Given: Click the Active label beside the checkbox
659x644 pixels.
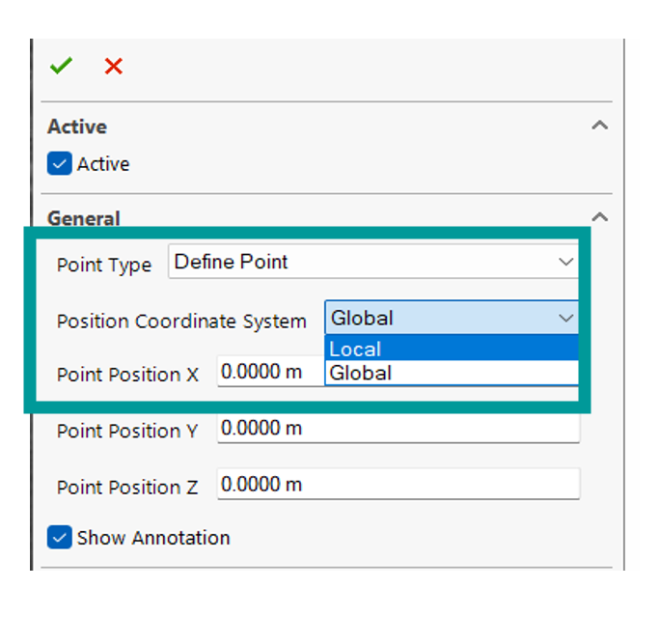Looking at the screenshot, I should coord(103,164).
